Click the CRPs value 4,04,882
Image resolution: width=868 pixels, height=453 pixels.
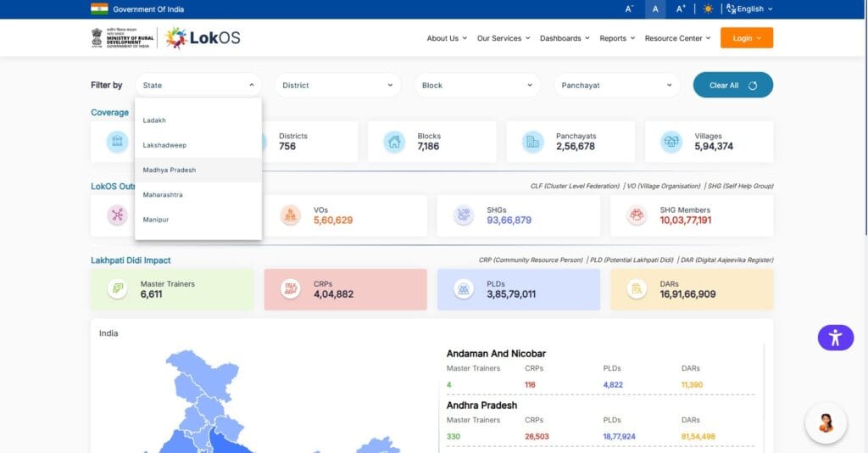coord(333,294)
